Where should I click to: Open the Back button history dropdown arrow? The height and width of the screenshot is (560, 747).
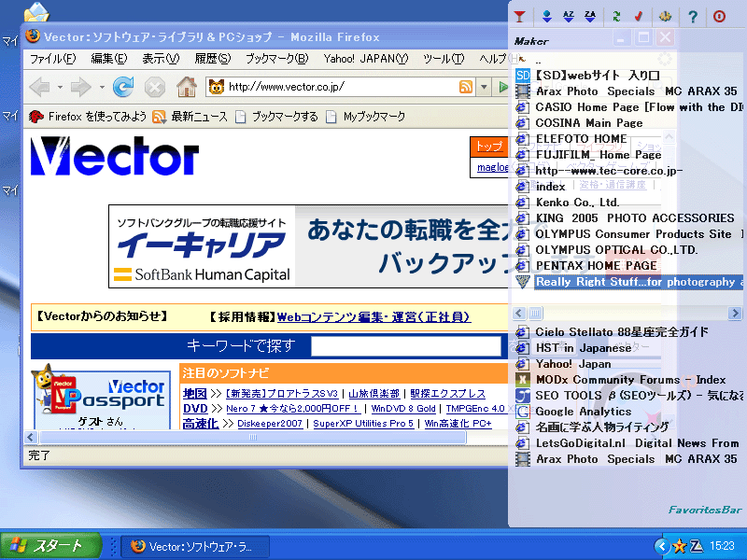(x=60, y=87)
